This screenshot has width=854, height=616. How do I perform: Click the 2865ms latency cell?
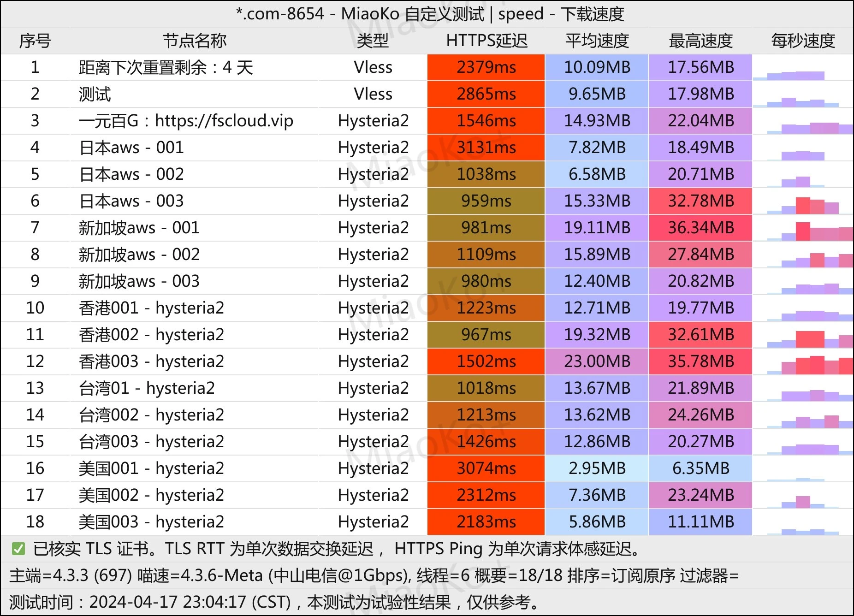486,94
